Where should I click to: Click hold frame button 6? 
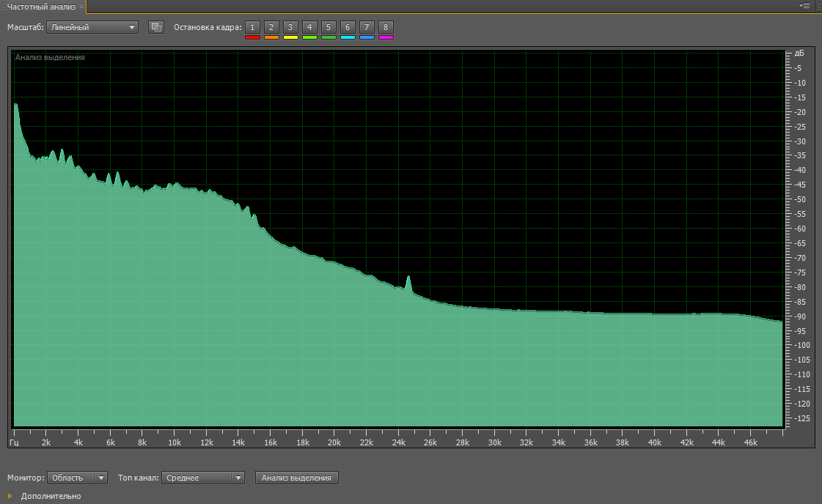348,27
